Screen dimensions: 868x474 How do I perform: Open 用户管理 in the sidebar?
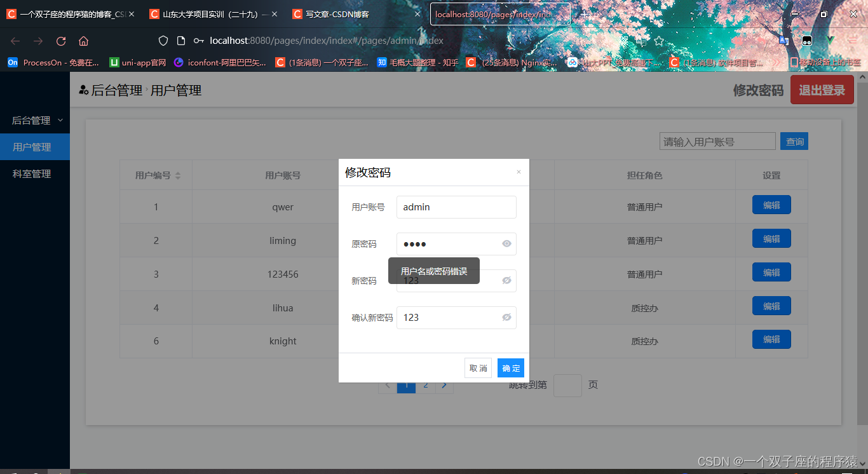tap(35, 147)
